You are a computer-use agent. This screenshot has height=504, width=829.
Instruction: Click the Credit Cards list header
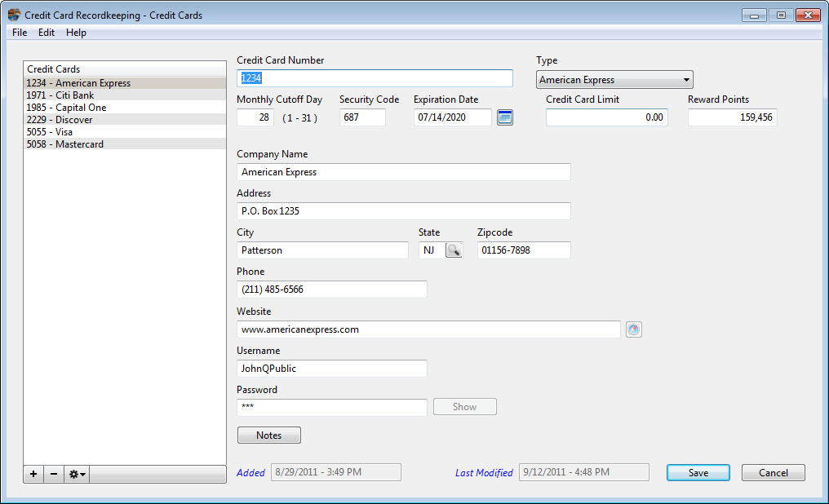[125, 69]
